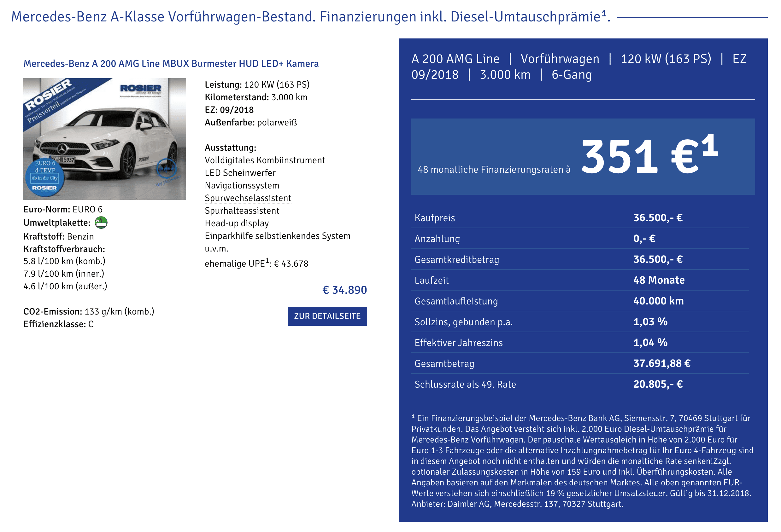Click the € 34.890 price
The width and height of the screenshot is (781, 532).
click(x=344, y=290)
